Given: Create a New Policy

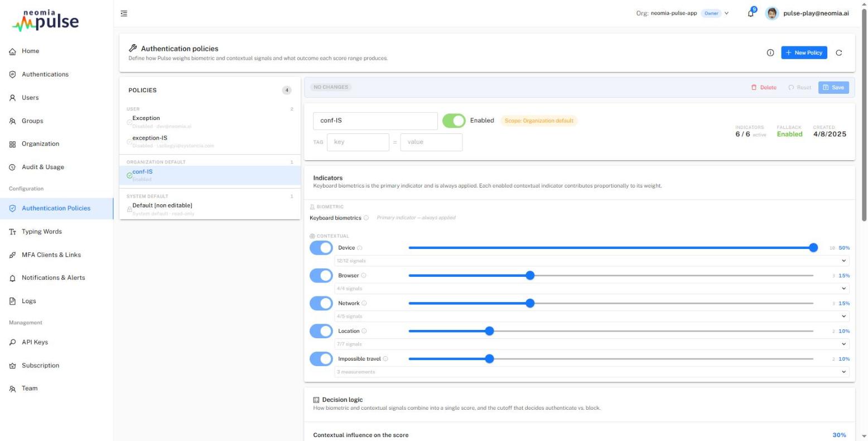Looking at the screenshot, I should pos(804,52).
